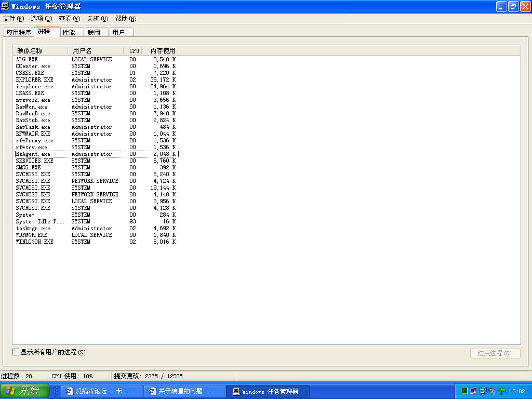The width and height of the screenshot is (532, 399).
Task: Select the CSRSS.EXE process row
Action: [x=96, y=73]
